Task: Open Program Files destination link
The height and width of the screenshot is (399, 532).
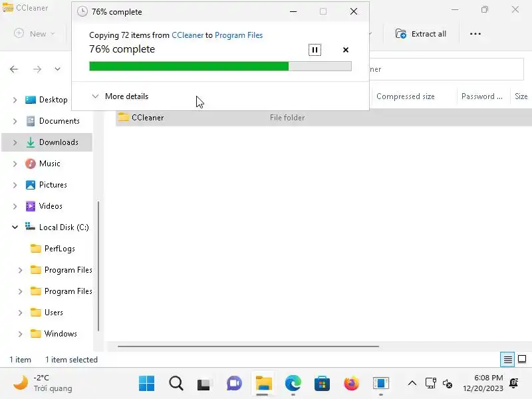Action: 239,35
